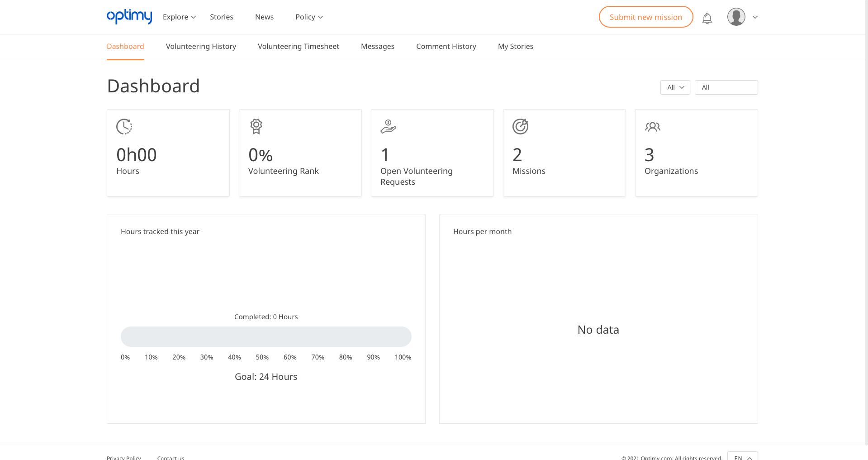Open the Stories link in navigation
868x460 pixels.
222,17
